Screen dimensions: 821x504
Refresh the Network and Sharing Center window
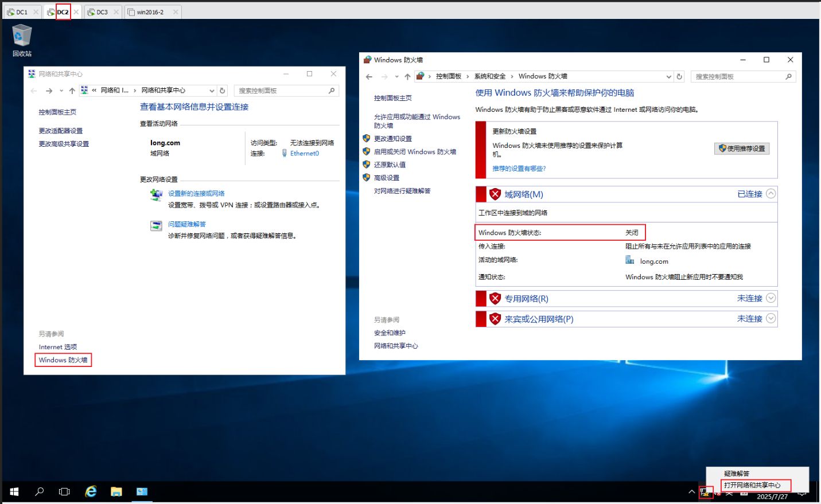coord(223,91)
